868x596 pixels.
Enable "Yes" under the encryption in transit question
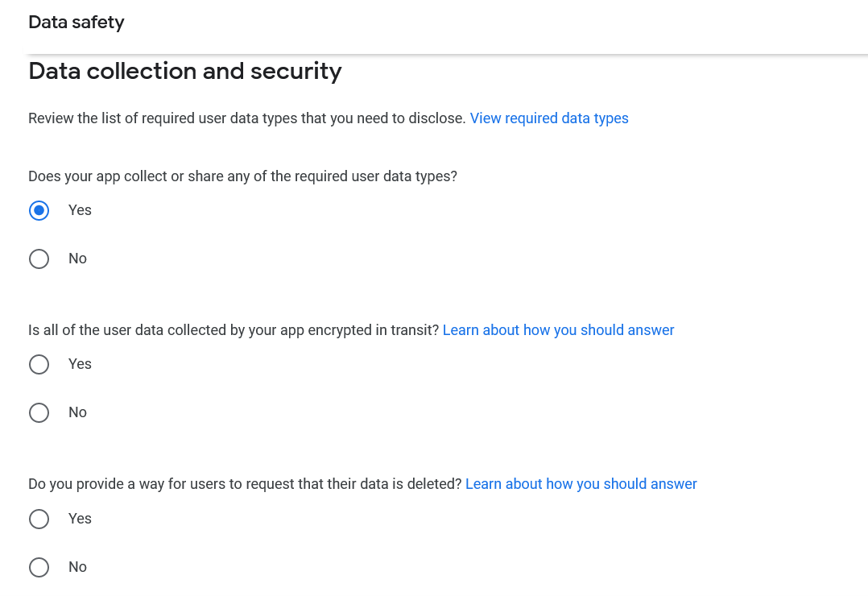[x=39, y=364]
